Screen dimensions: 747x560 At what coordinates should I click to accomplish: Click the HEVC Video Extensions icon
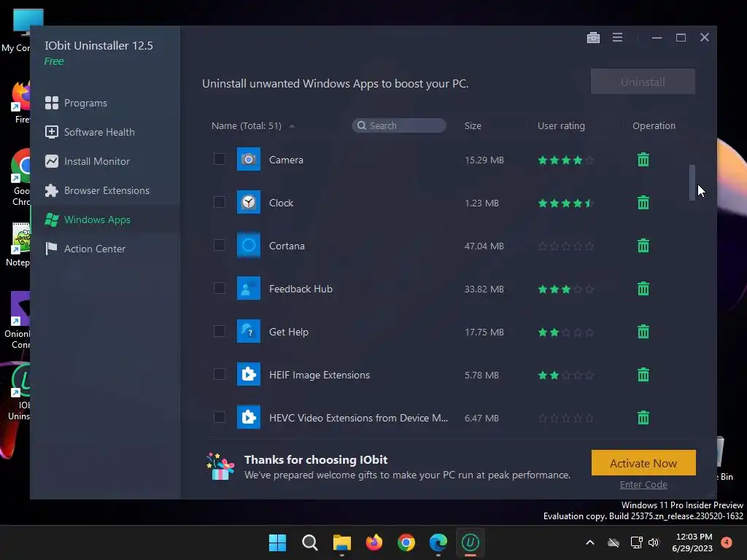[x=249, y=417]
